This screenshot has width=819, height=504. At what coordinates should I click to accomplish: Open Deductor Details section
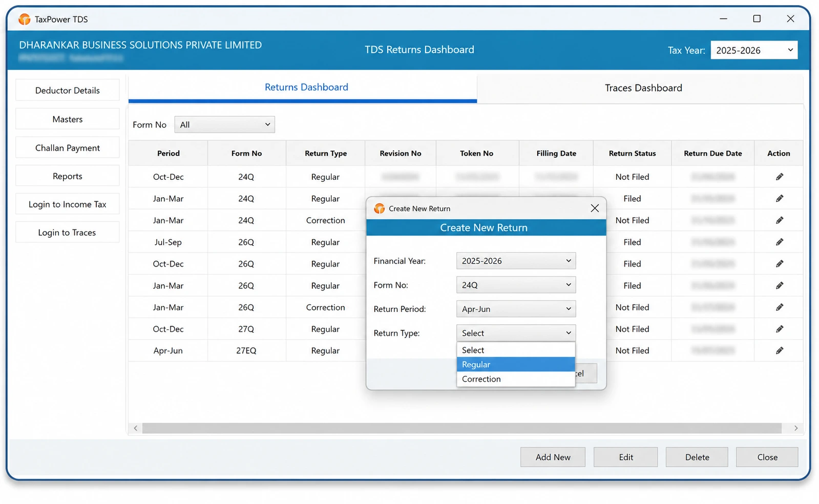68,90
